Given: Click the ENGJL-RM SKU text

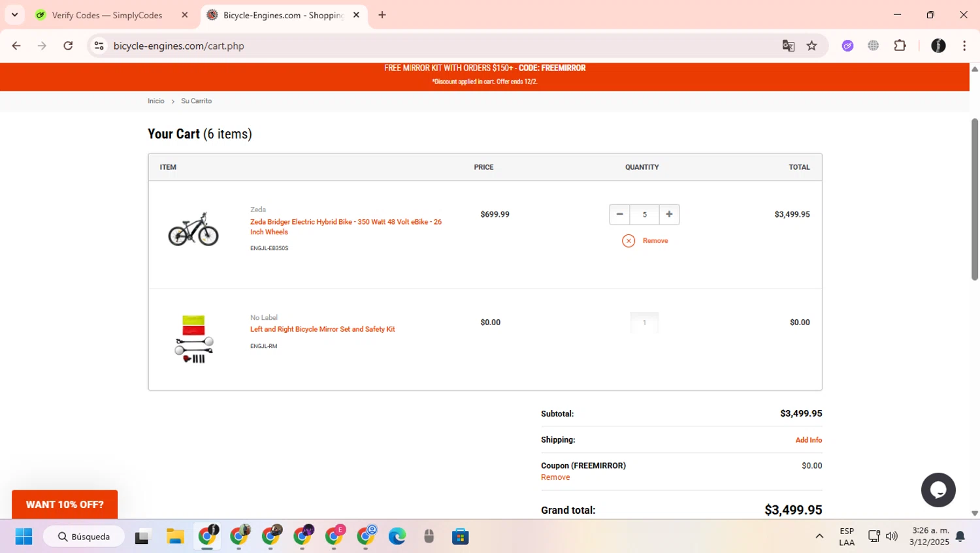Looking at the screenshot, I should (264, 346).
